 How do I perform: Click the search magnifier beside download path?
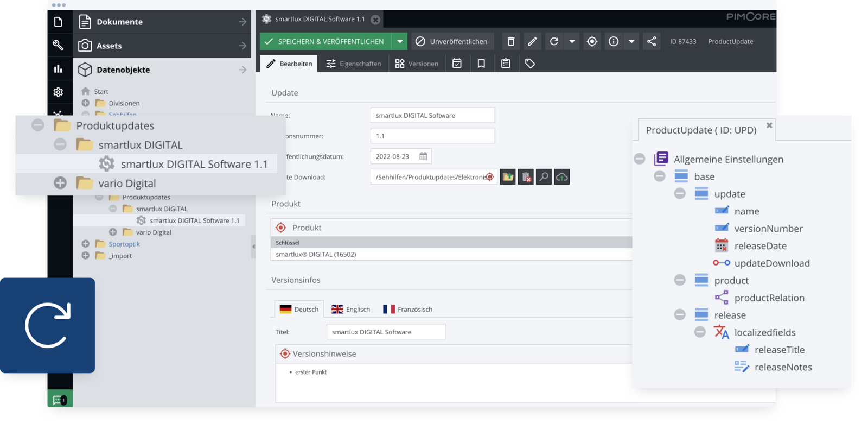(x=544, y=177)
